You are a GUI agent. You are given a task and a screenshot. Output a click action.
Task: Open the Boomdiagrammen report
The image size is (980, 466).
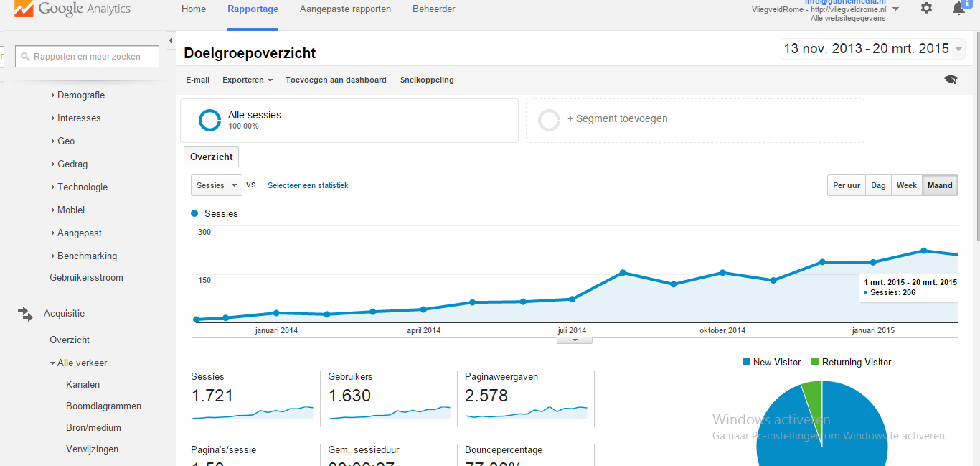click(103, 406)
